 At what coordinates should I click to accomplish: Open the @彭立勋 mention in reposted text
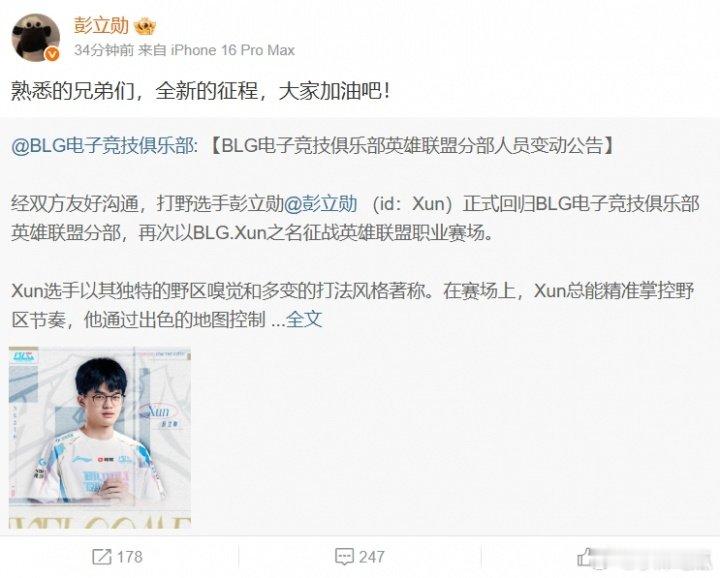(x=321, y=204)
